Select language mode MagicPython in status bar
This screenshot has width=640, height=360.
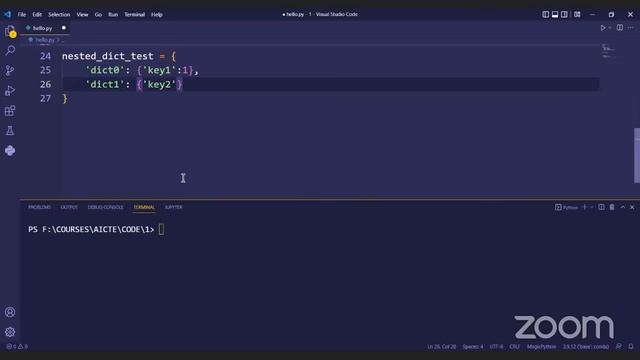(x=541, y=347)
